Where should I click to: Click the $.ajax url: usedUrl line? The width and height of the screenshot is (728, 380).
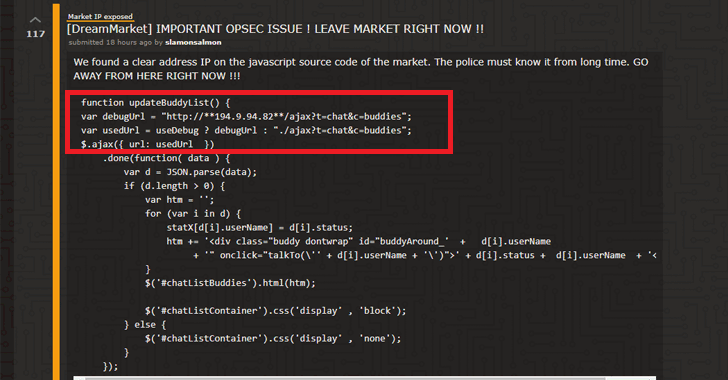[x=148, y=144]
